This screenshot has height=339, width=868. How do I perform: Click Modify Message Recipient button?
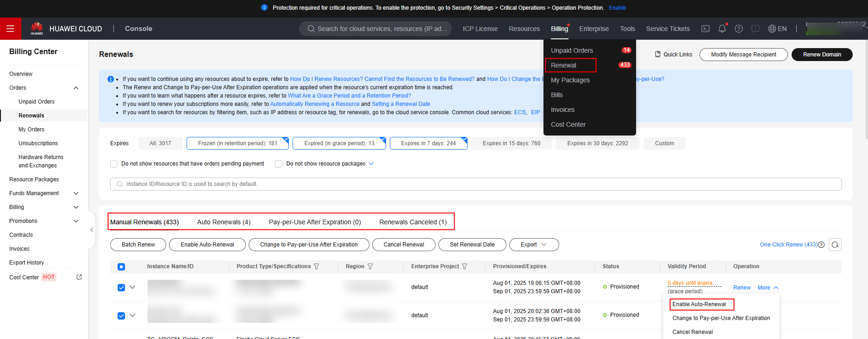pyautogui.click(x=743, y=55)
